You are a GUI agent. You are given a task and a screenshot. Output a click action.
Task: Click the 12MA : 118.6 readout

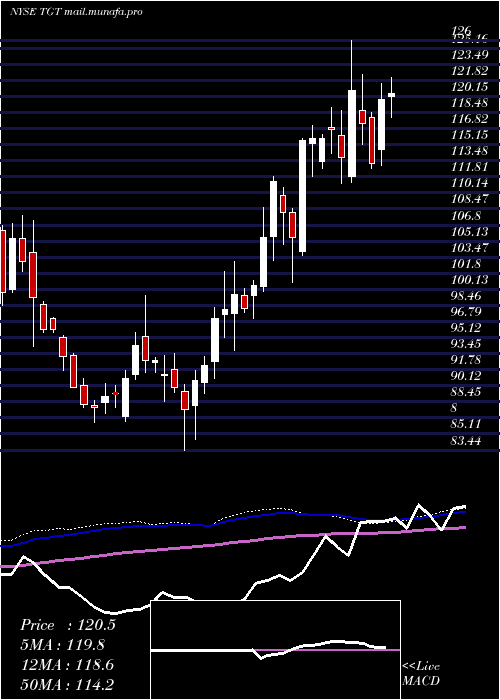coord(67,665)
